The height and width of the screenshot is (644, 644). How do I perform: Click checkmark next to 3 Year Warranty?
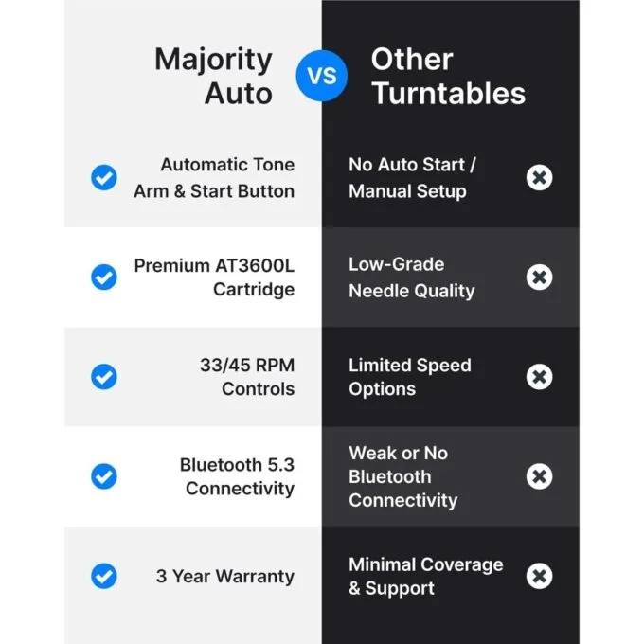tap(104, 576)
